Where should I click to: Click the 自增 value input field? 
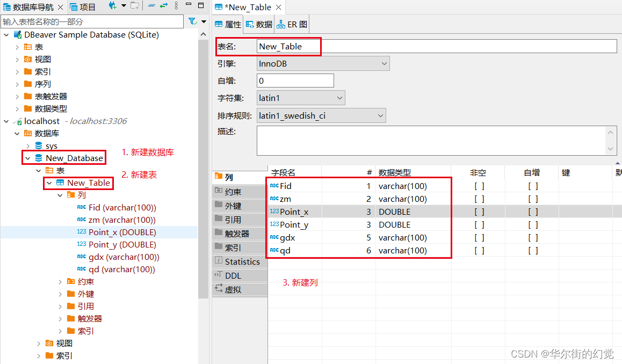(295, 81)
